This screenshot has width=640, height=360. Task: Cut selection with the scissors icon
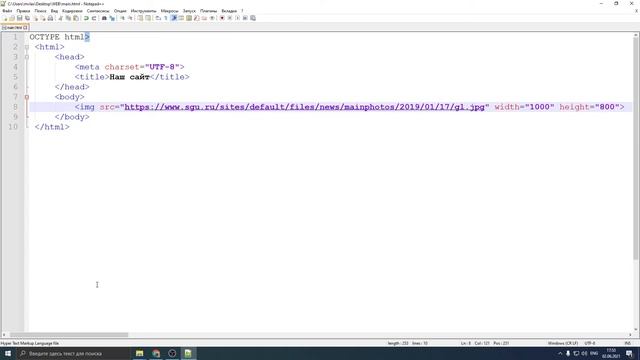click(60, 18)
